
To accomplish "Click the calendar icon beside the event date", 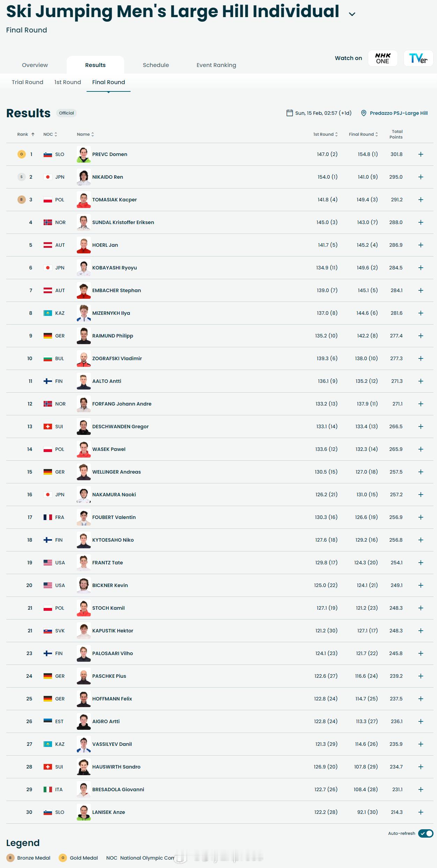I will (289, 113).
